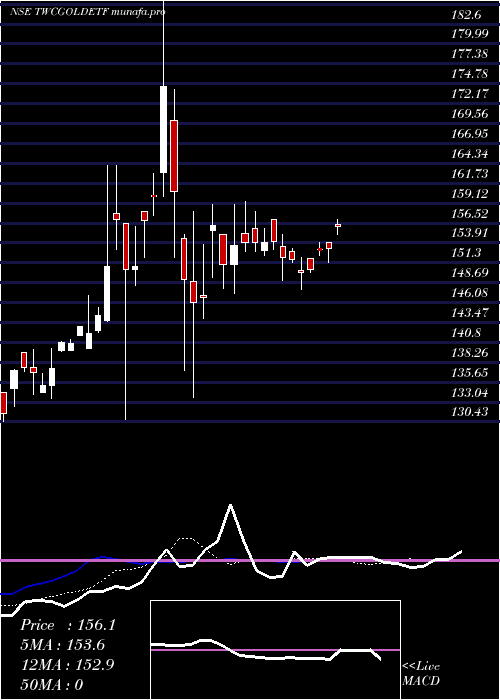
Task: Click the 146.08 price axis label
Action: pyautogui.click(x=469, y=293)
